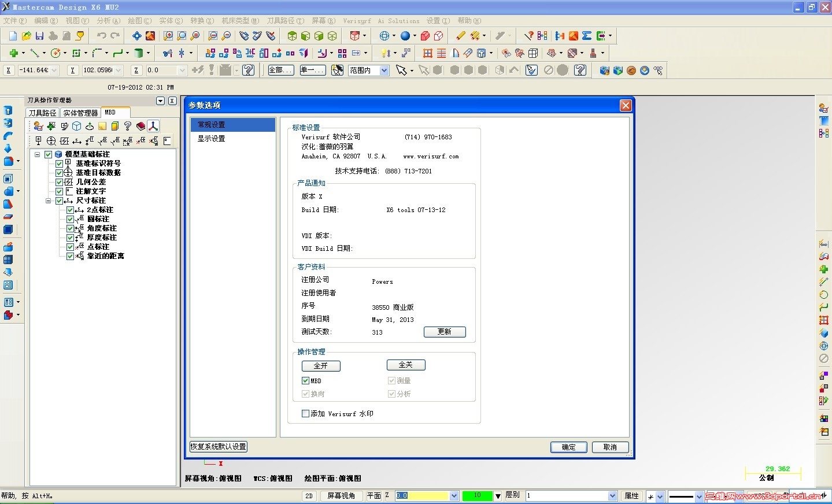Click the new file icon in toolbar
The image size is (832, 504).
(13, 36)
